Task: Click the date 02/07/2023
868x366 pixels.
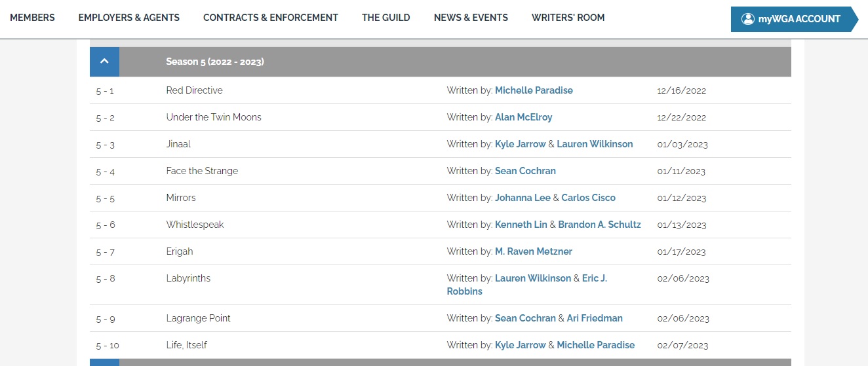Action: 683,346
